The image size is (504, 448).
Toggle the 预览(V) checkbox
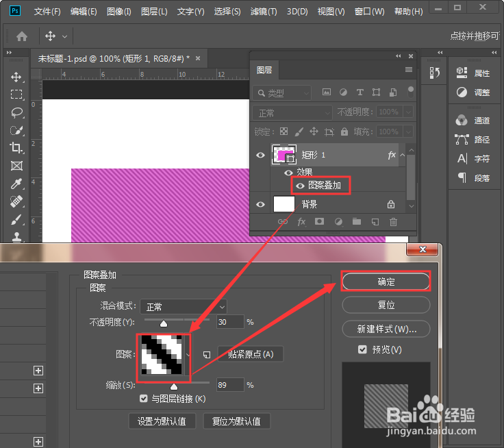tap(362, 349)
